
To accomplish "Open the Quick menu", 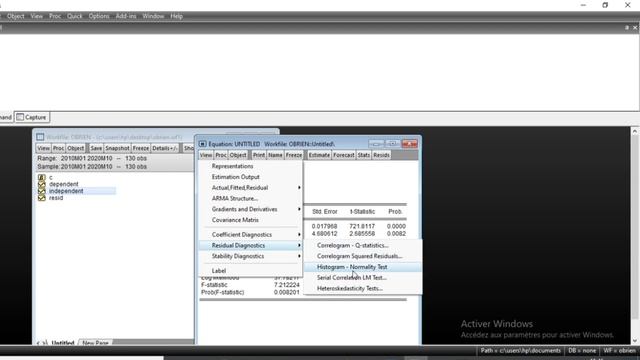I will (x=75, y=16).
